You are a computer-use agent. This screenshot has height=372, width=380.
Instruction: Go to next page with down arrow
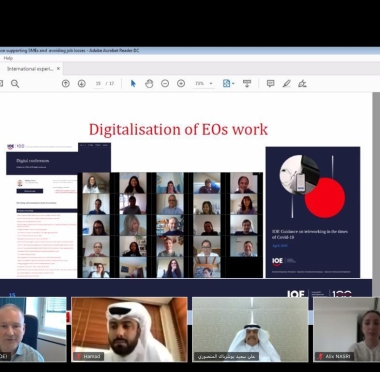pos(82,83)
